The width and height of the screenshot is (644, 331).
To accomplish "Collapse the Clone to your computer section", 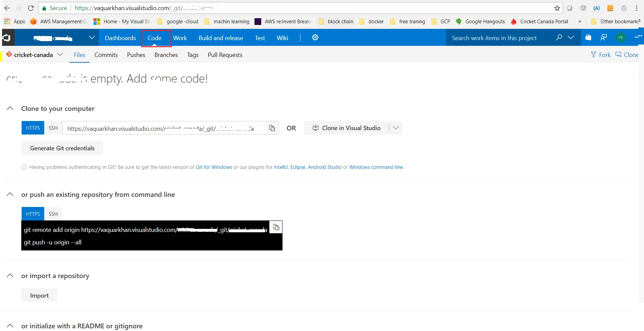I will [x=10, y=109].
